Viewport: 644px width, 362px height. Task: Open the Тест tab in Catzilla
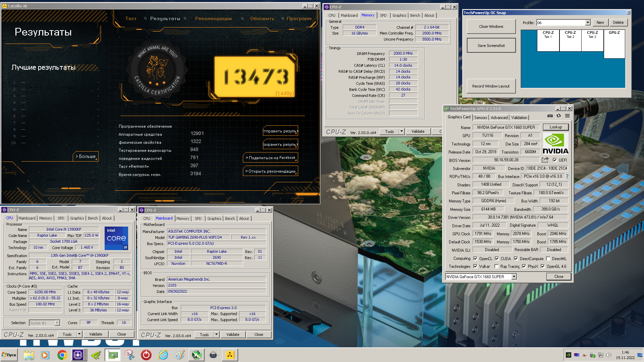(131, 18)
